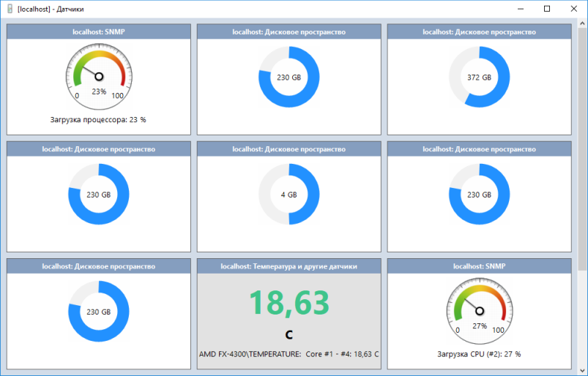
Task: Click the SNMP header above the 27% gauge
Action: pos(479,266)
